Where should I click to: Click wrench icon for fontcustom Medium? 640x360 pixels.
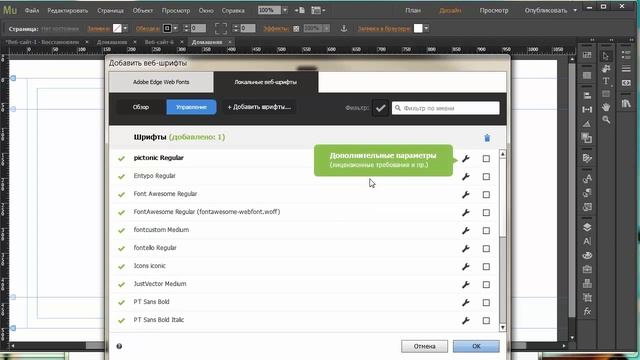coord(466,230)
